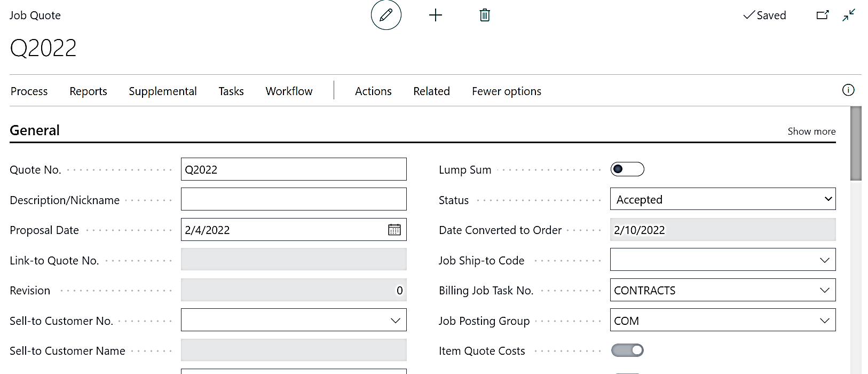Click Fewer options in the action bar

(506, 91)
